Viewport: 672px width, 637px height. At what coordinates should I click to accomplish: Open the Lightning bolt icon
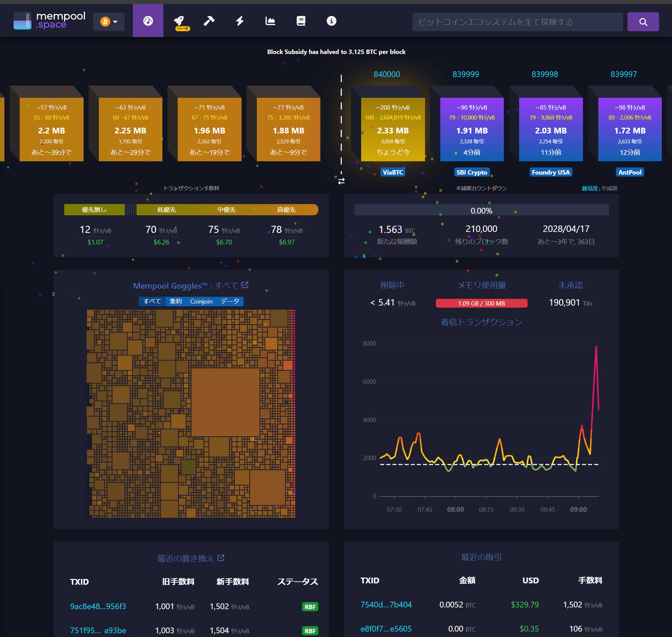click(x=240, y=21)
